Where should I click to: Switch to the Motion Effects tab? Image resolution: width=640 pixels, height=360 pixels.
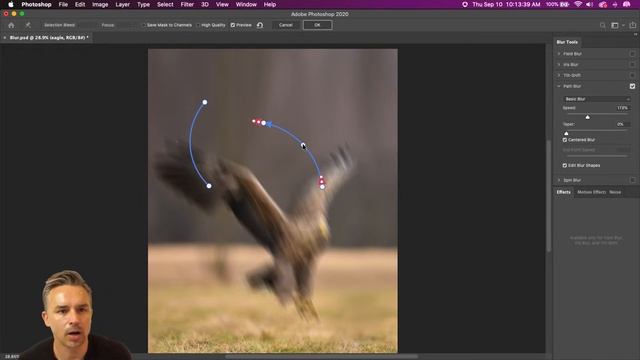(x=591, y=192)
